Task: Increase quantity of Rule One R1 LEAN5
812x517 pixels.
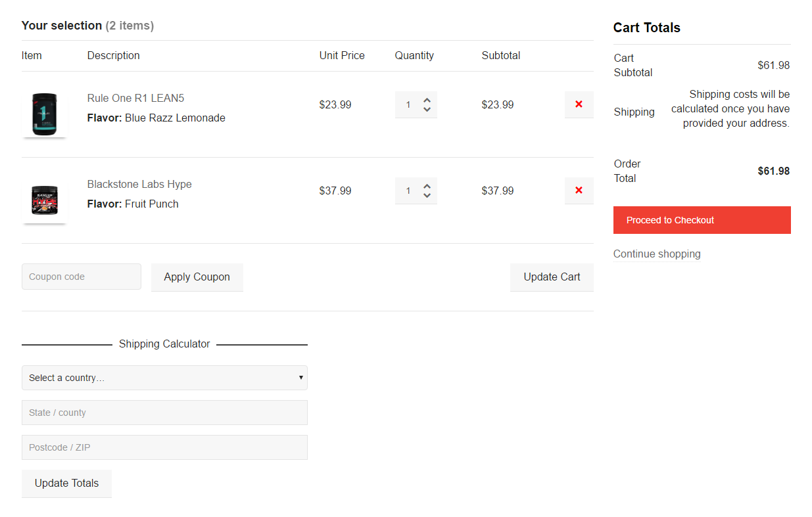Action: [x=427, y=101]
